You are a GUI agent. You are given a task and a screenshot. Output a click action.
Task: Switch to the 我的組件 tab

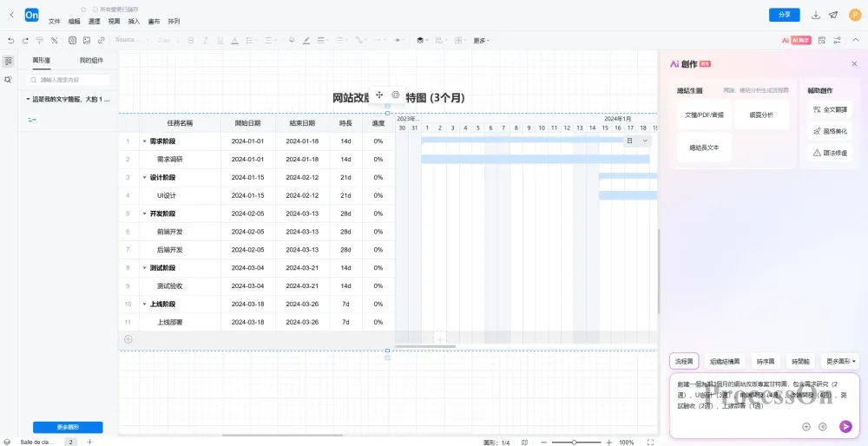tap(91, 60)
